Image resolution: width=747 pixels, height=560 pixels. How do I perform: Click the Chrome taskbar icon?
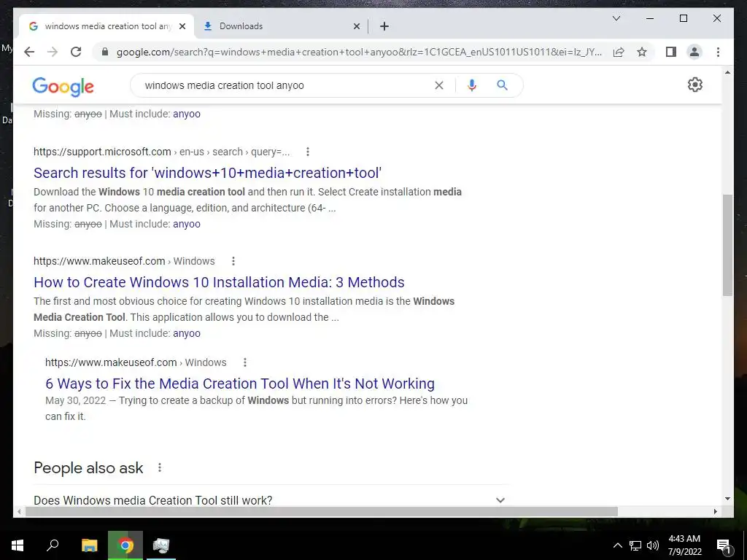125,545
